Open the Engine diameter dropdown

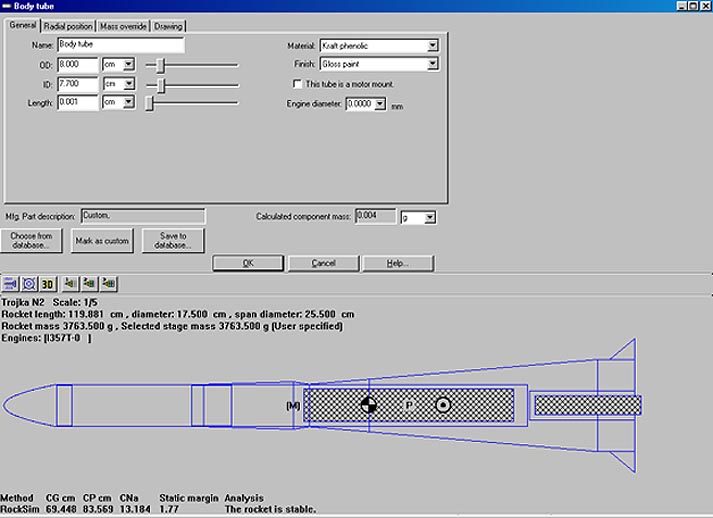(381, 104)
